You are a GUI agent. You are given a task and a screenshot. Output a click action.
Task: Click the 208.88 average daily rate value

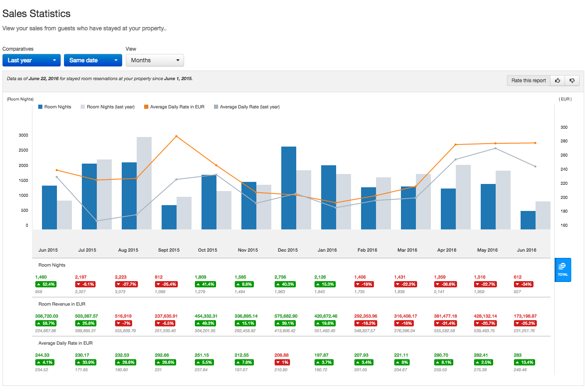(x=282, y=355)
